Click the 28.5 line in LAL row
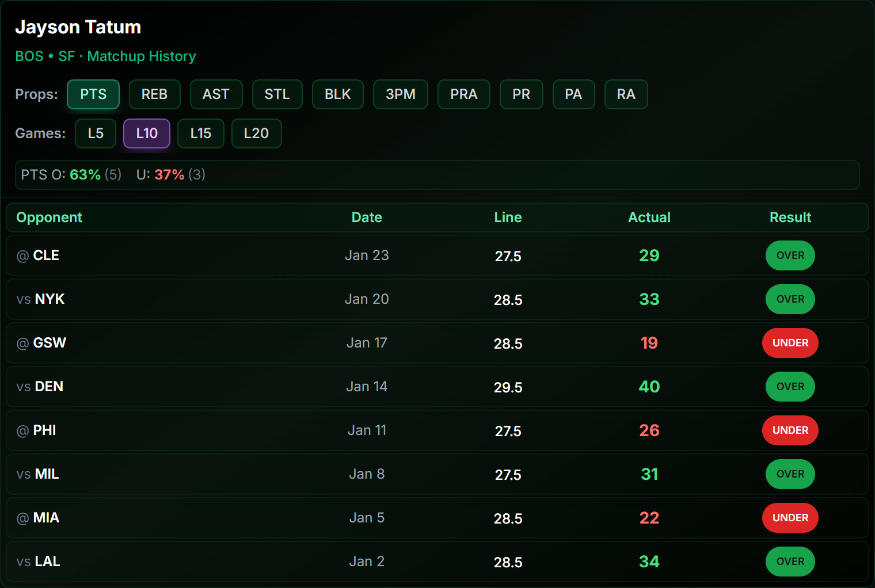The image size is (875, 588). pos(508,562)
